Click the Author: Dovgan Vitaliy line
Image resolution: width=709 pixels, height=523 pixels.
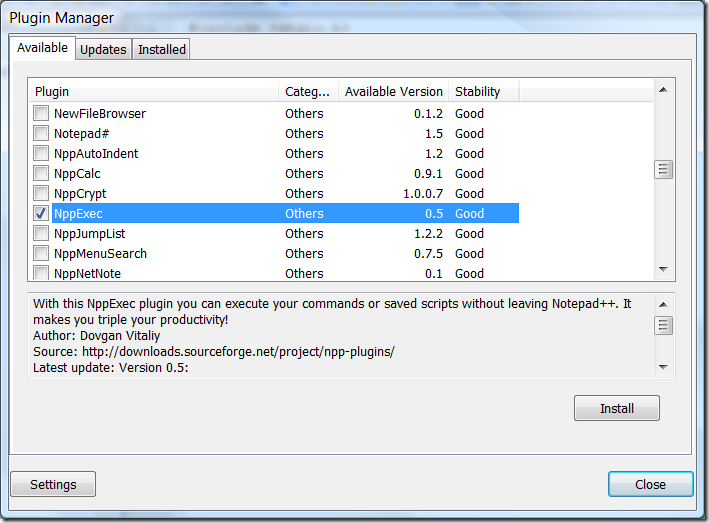[x=96, y=335]
